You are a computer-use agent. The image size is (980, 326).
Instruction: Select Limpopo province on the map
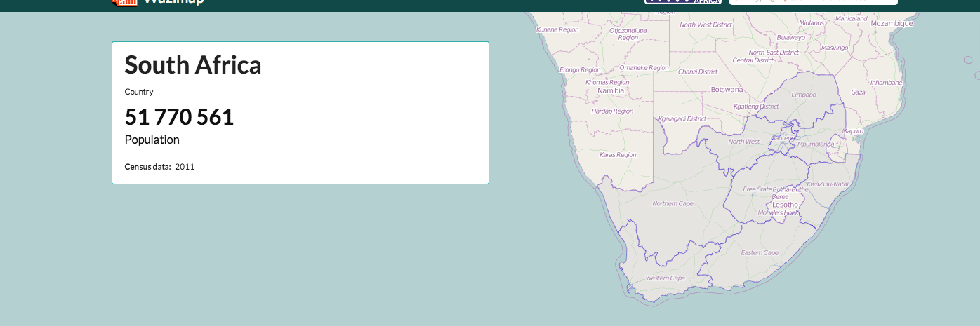[x=804, y=95]
